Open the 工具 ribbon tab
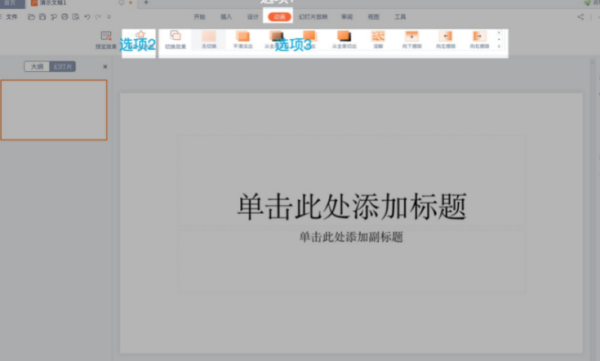 (400, 17)
